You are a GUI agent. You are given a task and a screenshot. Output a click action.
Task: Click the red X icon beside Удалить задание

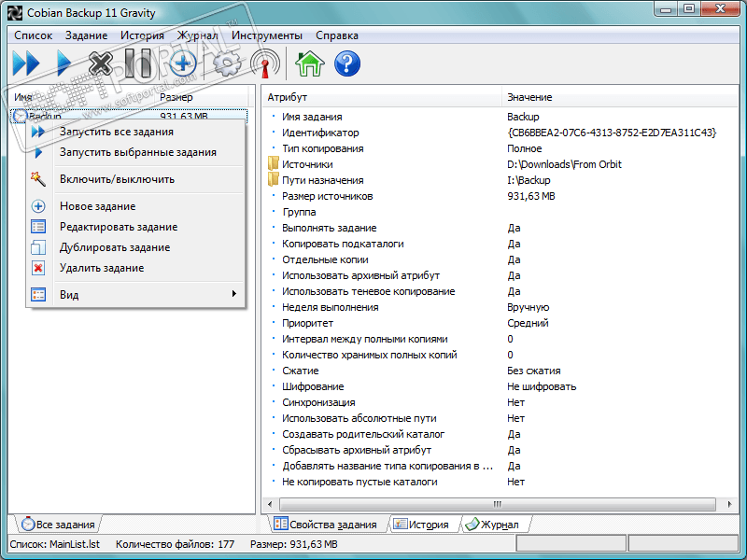pos(38,268)
